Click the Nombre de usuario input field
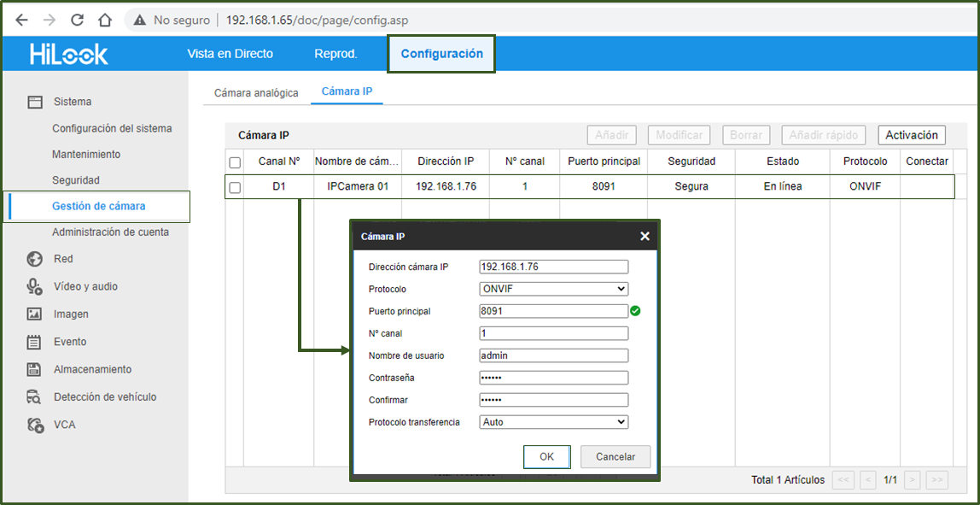The height and width of the screenshot is (505, 980). pos(554,355)
